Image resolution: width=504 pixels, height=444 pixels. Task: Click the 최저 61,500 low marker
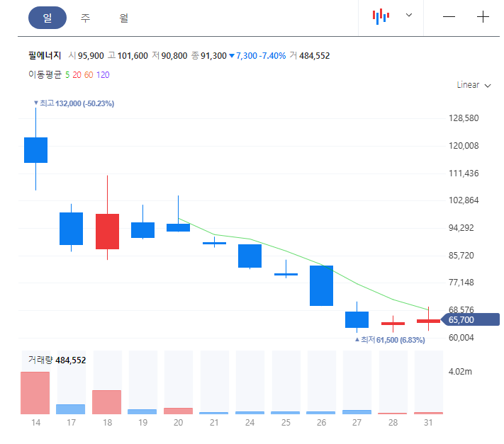pyautogui.click(x=390, y=340)
